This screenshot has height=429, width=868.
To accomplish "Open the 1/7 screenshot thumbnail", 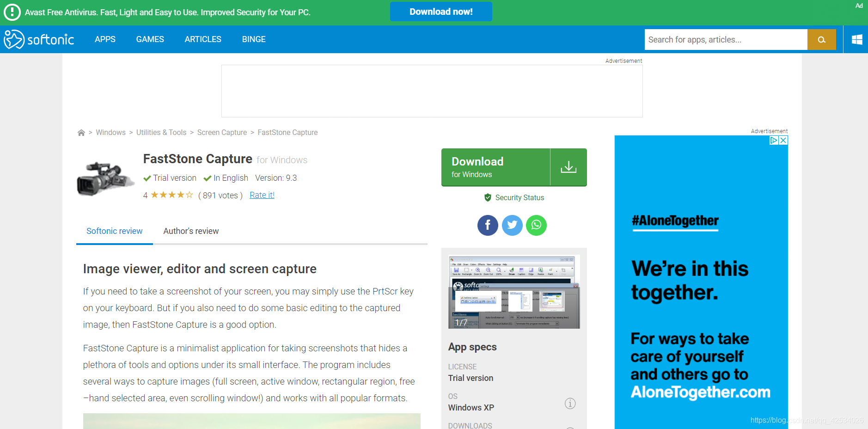I will pyautogui.click(x=514, y=292).
